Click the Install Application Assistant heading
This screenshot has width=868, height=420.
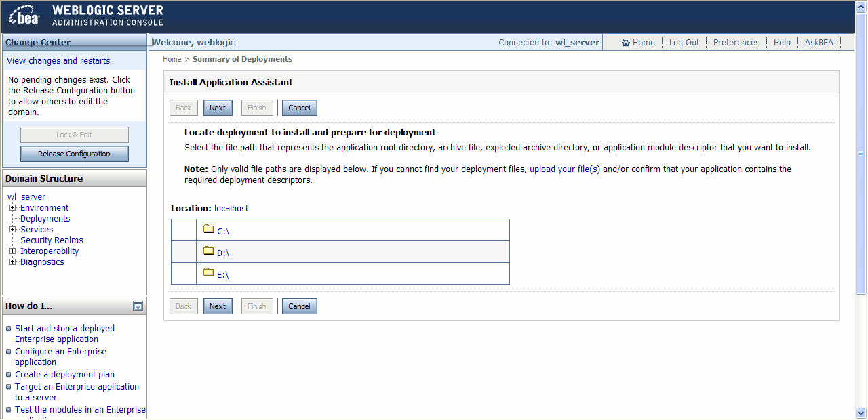pos(231,82)
